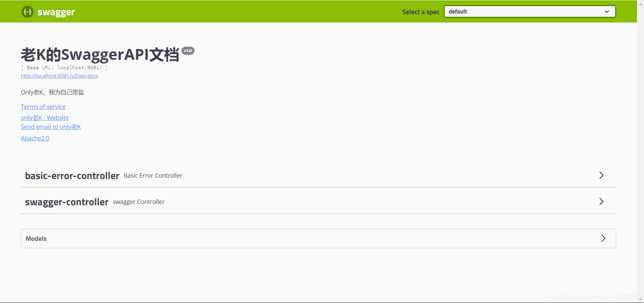Click the 老K的SwaggerAPI文档 title
The height and width of the screenshot is (303, 644).
(x=100, y=55)
